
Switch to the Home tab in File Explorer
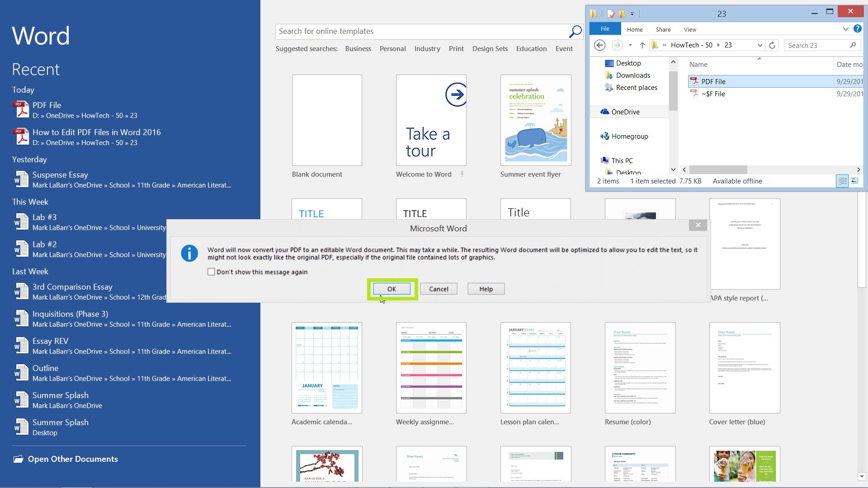pos(634,28)
